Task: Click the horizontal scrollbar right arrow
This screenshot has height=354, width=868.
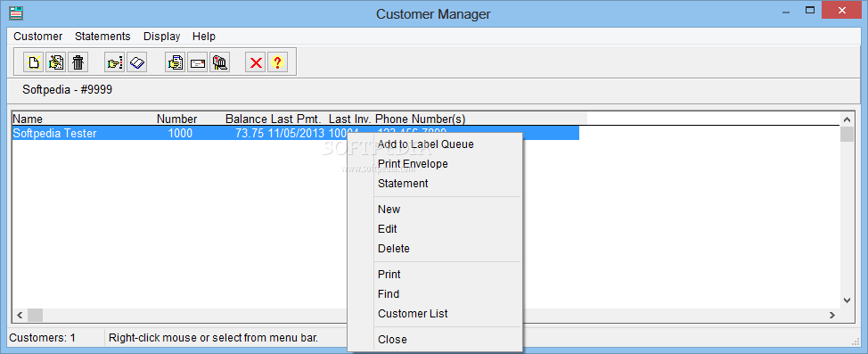Action: pos(832,316)
